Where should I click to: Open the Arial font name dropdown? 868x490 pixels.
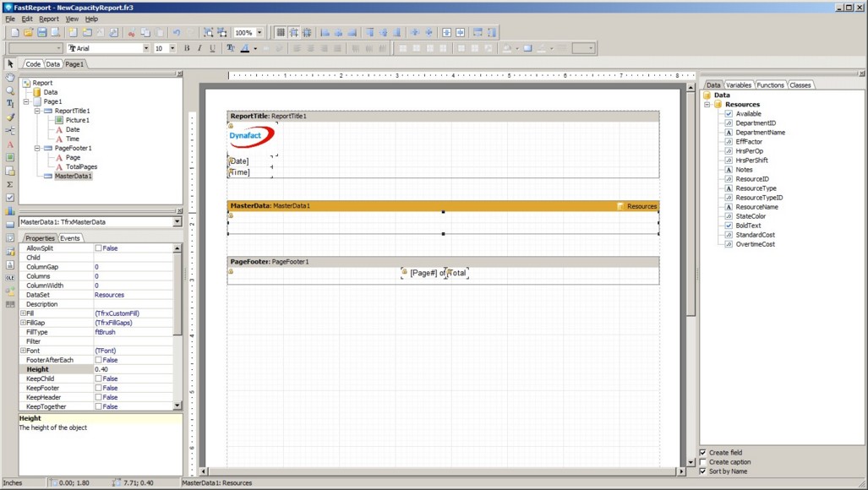(x=146, y=48)
